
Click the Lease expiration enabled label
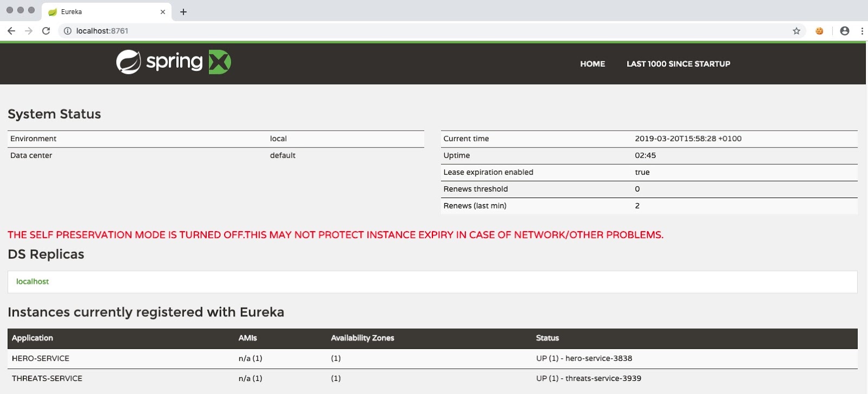click(488, 173)
